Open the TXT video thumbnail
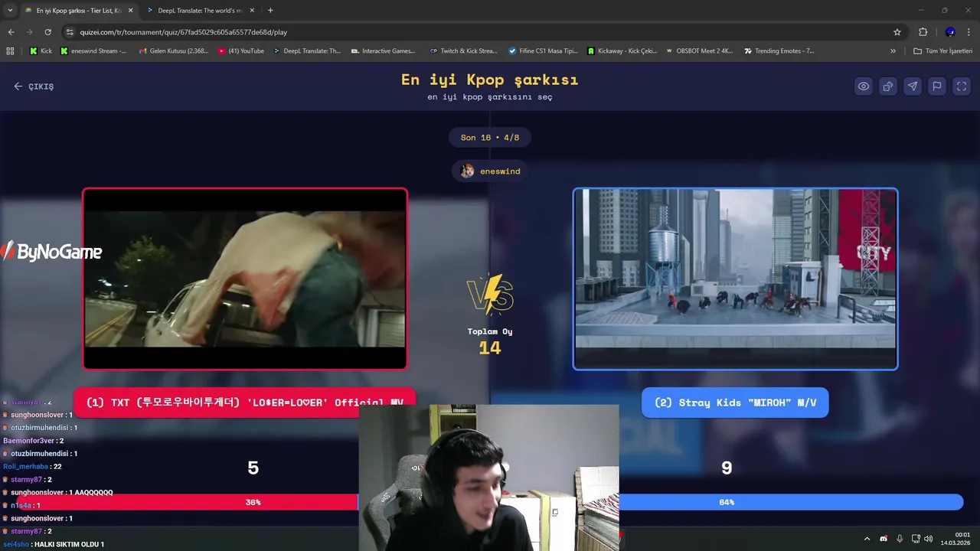 pos(245,279)
